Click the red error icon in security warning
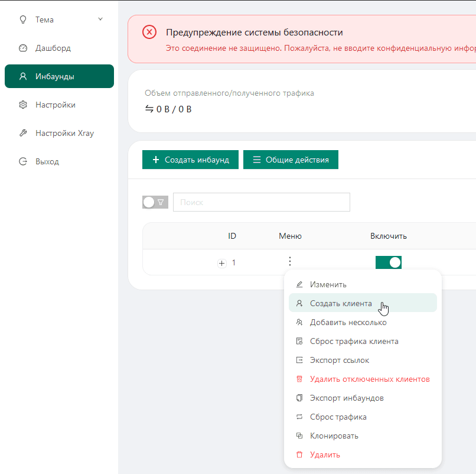The height and width of the screenshot is (474, 476). coord(149,33)
